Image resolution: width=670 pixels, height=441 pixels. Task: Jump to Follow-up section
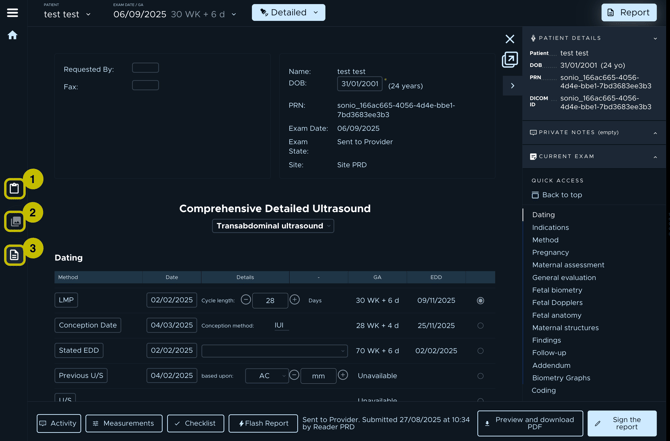549,353
